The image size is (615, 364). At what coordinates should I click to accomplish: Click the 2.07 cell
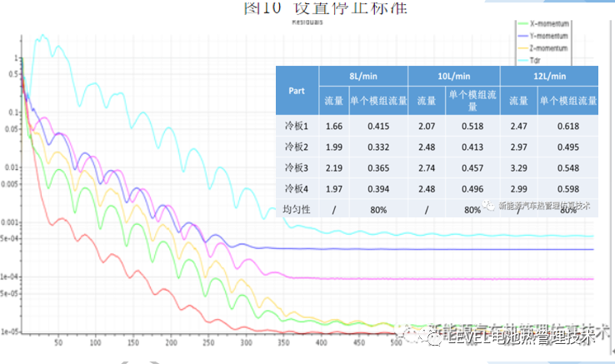click(427, 126)
